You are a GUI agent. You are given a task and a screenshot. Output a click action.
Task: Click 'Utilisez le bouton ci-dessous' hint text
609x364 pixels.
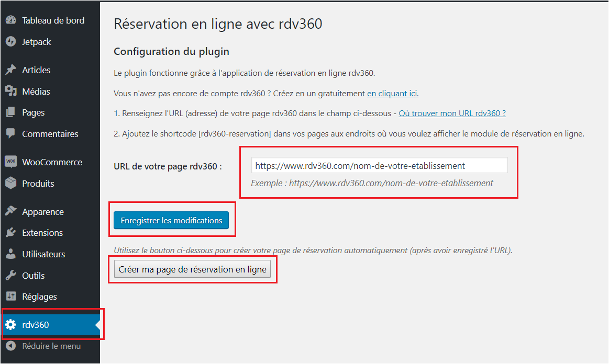click(313, 251)
